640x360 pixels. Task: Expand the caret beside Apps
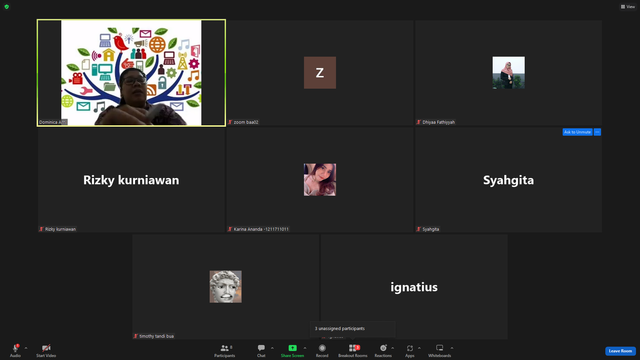pos(419,348)
